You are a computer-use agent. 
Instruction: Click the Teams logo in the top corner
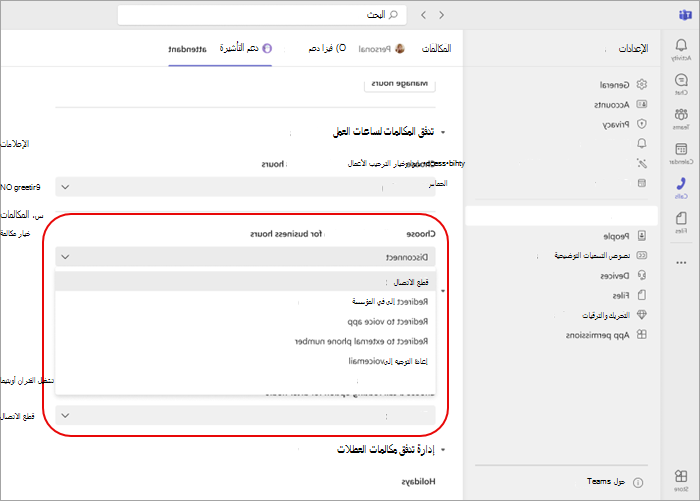685,15
